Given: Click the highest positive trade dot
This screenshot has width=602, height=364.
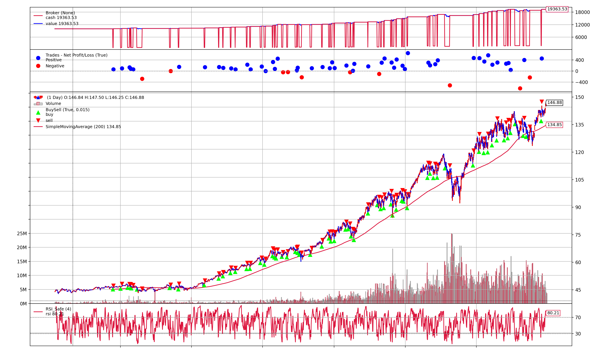Looking at the screenshot, I should point(408,53).
